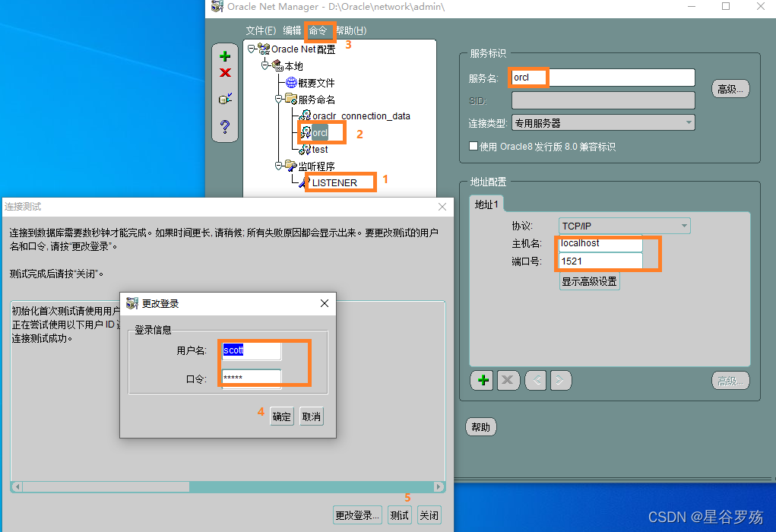Click the 高级... button in 地址配置

[x=730, y=381]
